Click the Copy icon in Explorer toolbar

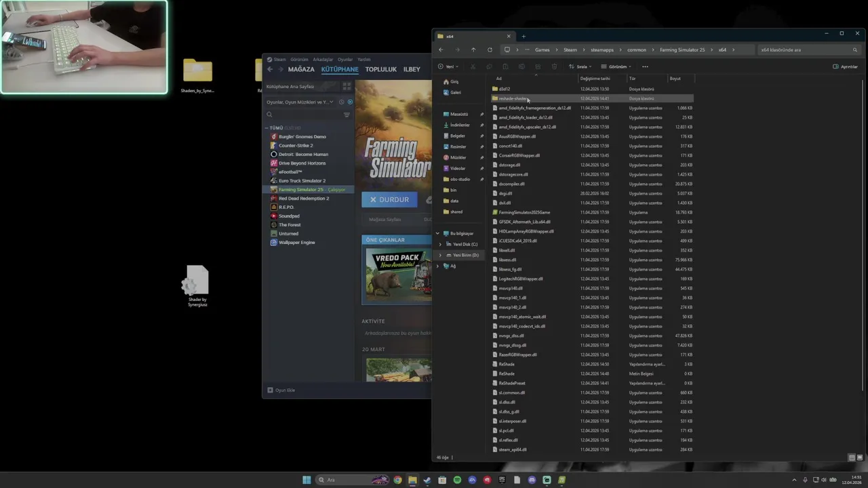489,66
